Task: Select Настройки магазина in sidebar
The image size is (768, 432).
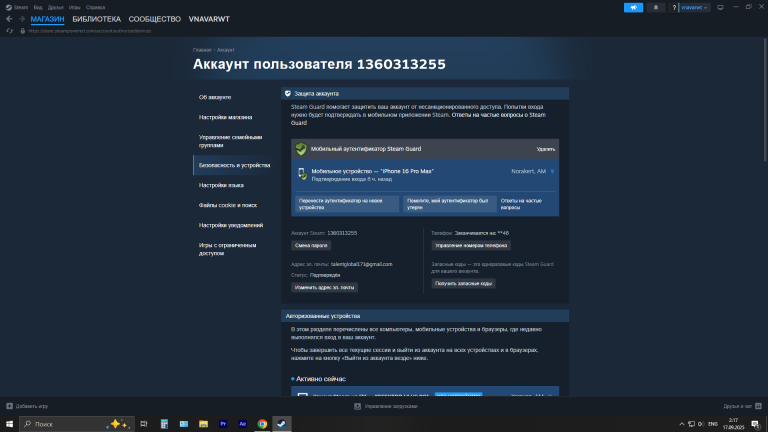Action: [x=225, y=117]
